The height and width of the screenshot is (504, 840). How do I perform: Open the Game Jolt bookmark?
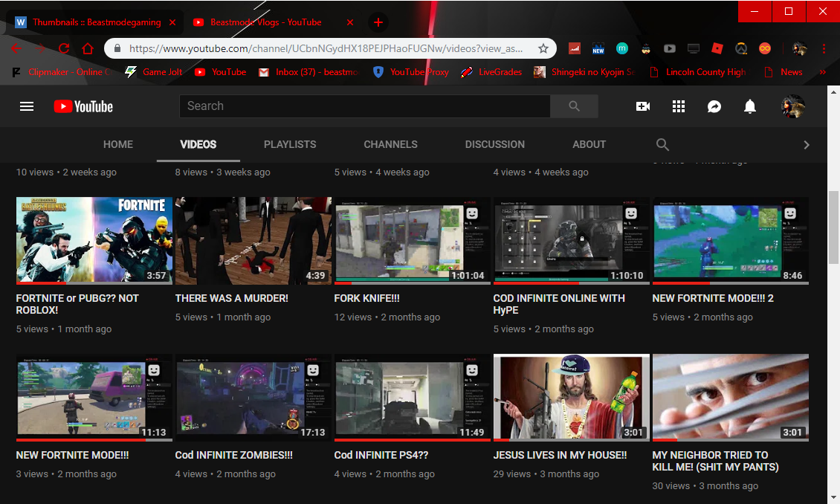point(155,72)
